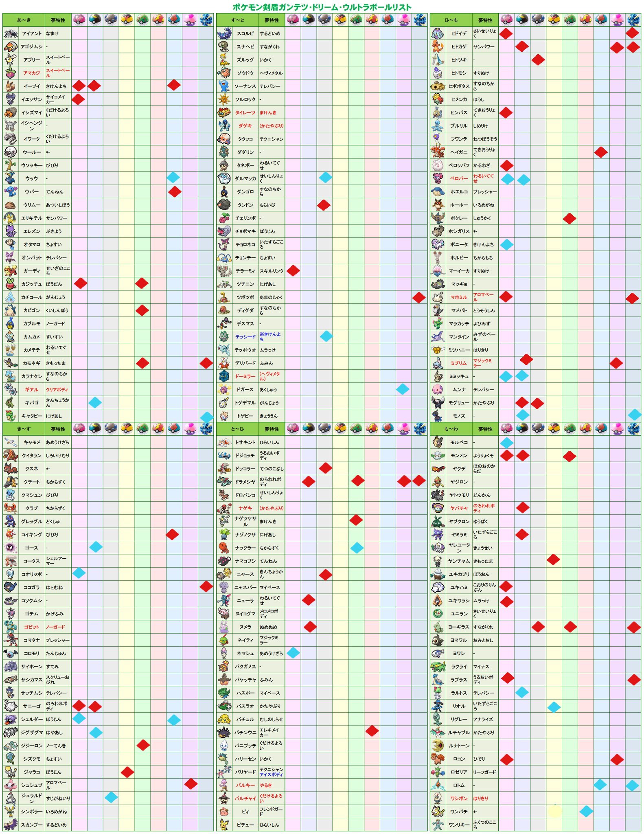
Task: Click the 夢特性 header in the あ〜き table
Action: 58,20
